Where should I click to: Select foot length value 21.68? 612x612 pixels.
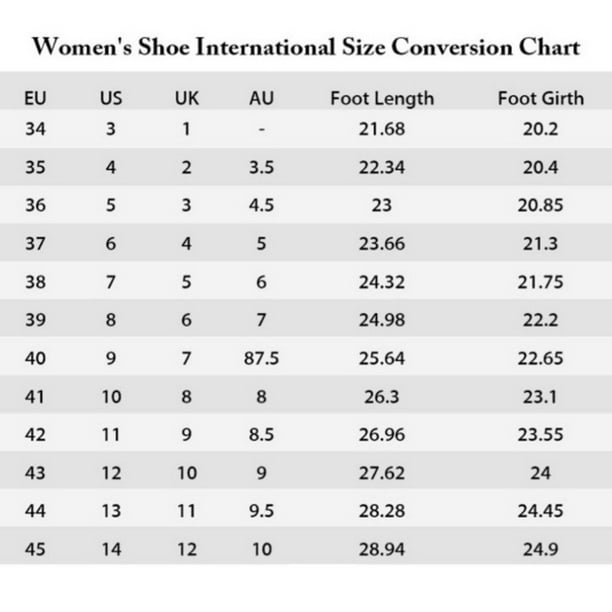[x=382, y=129]
